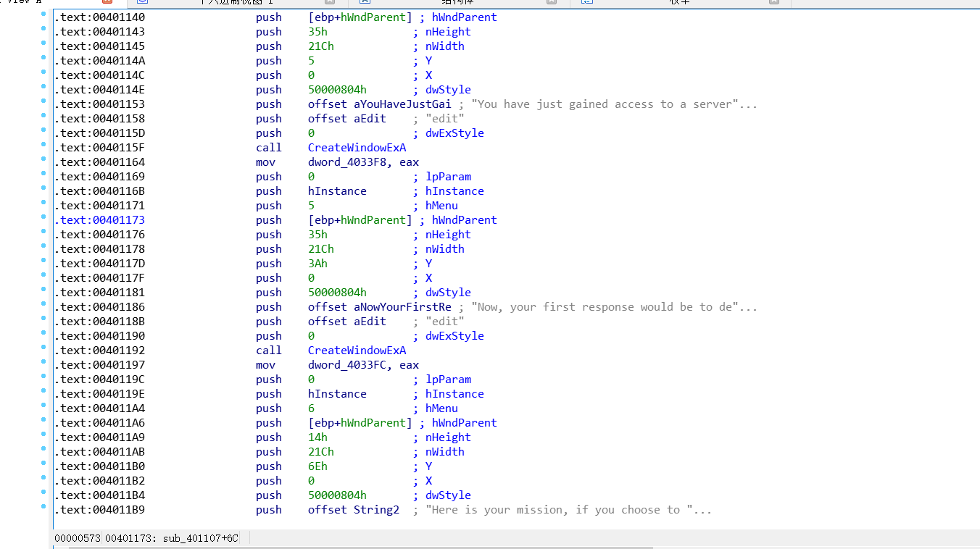980x549 pixels.
Task: Toggle breakpoint dot beside address 00401164
Action: pyautogui.click(x=43, y=159)
